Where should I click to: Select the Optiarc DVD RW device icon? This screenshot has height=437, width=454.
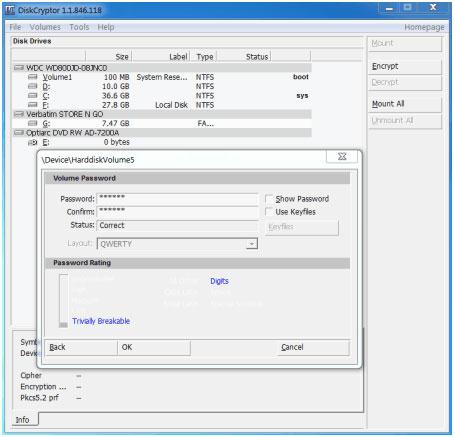point(19,133)
